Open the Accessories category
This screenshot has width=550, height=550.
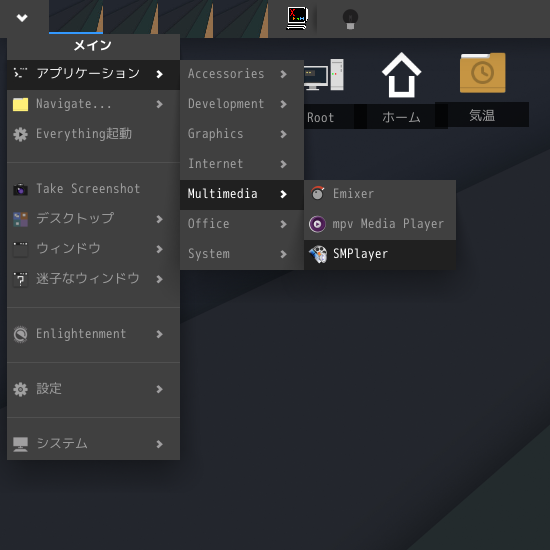(x=242, y=74)
